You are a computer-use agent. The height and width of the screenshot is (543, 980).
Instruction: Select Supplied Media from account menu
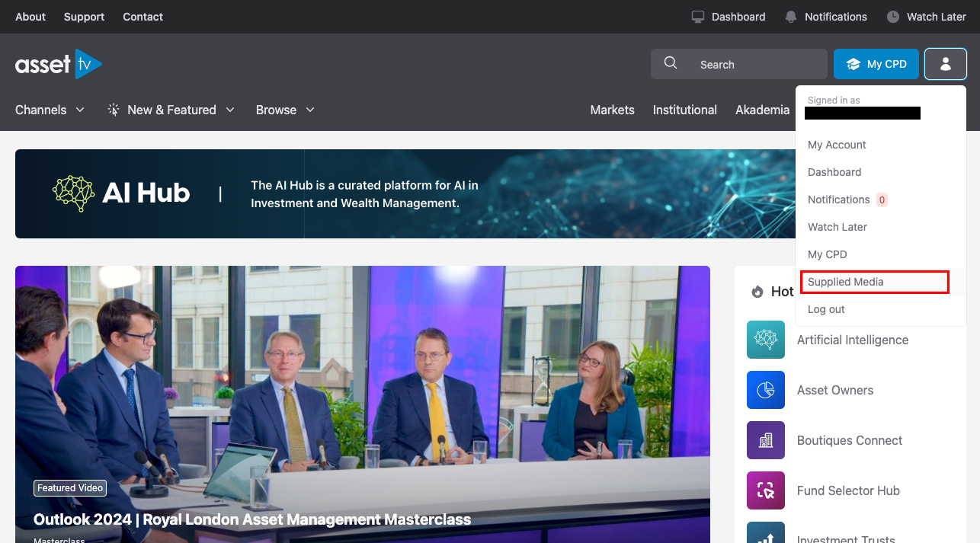[x=846, y=282]
